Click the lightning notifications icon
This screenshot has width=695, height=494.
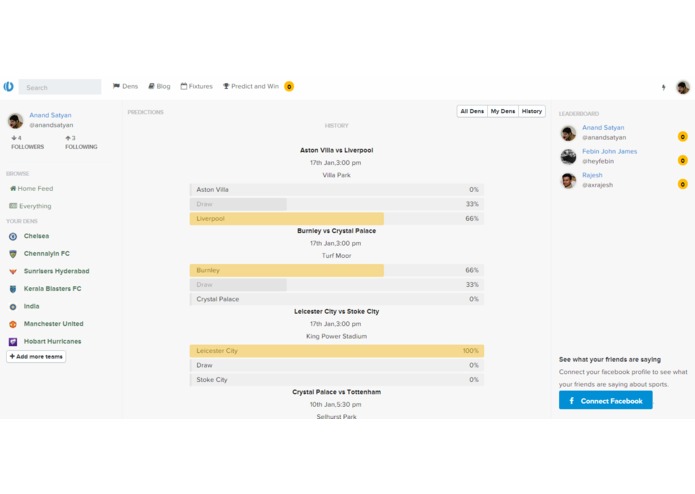click(664, 87)
